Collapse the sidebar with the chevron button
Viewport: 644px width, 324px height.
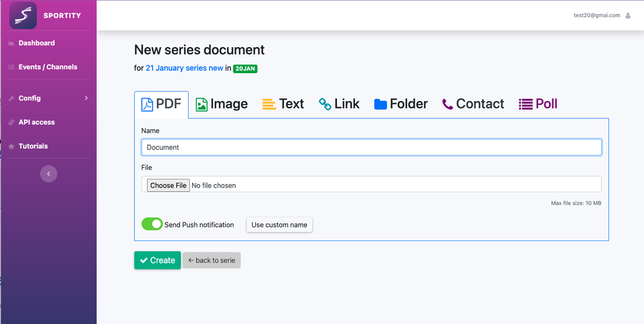click(49, 174)
